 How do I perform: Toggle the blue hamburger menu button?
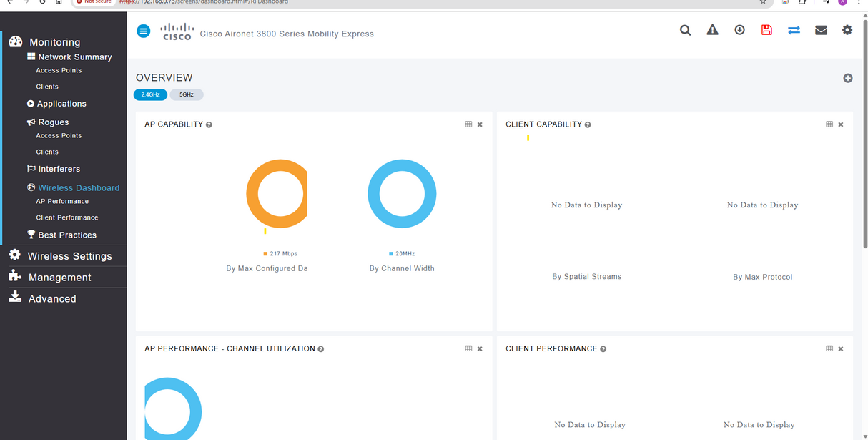tap(144, 31)
